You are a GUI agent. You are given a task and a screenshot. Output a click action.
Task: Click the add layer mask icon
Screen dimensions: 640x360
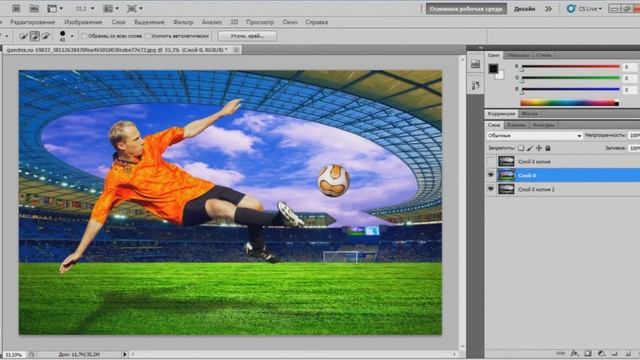(588, 353)
